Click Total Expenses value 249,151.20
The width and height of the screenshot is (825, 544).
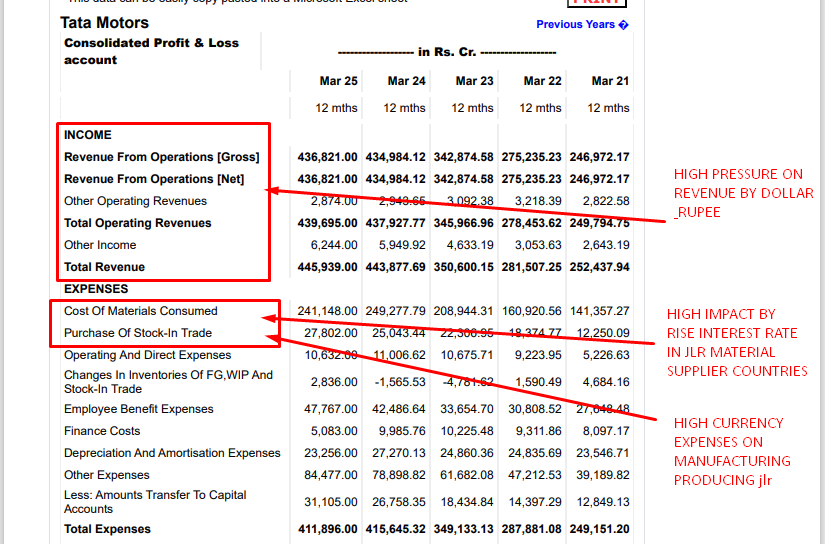[x=599, y=529]
